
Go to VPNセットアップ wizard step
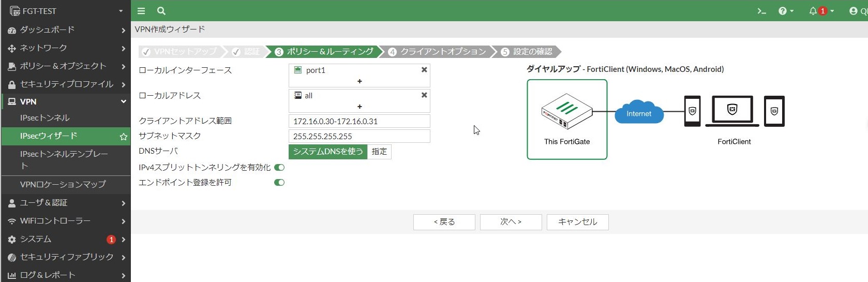tap(180, 52)
